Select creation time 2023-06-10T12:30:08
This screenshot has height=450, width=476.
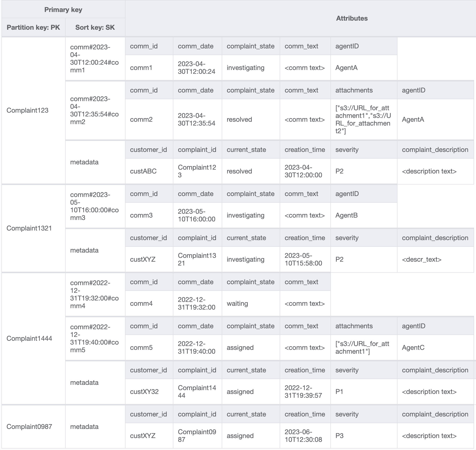[303, 436]
